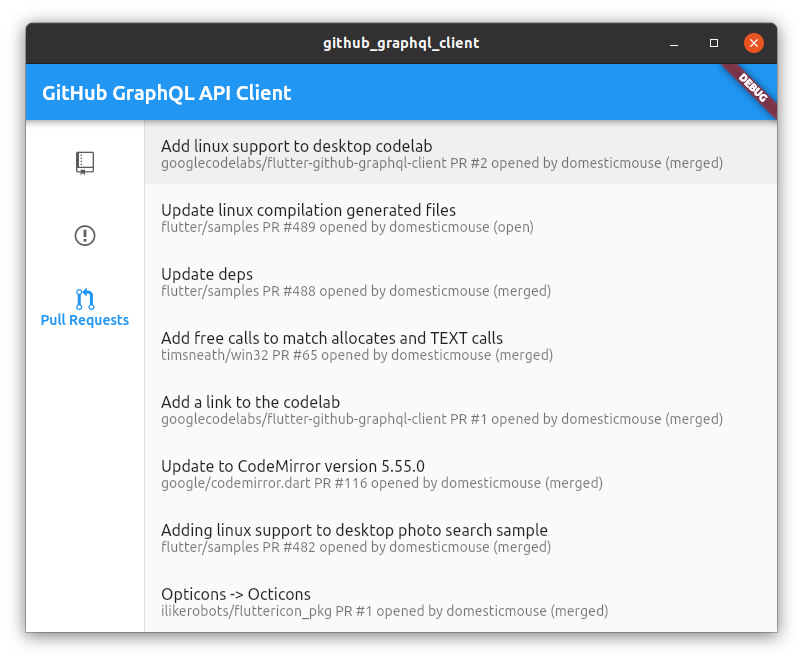Select 'Adding linux support to desktop photo search' PR
Screen dimensions: 803x661
click(354, 530)
